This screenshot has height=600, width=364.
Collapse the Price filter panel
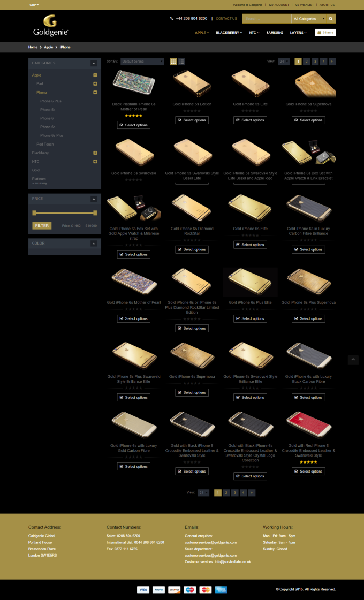94,199
